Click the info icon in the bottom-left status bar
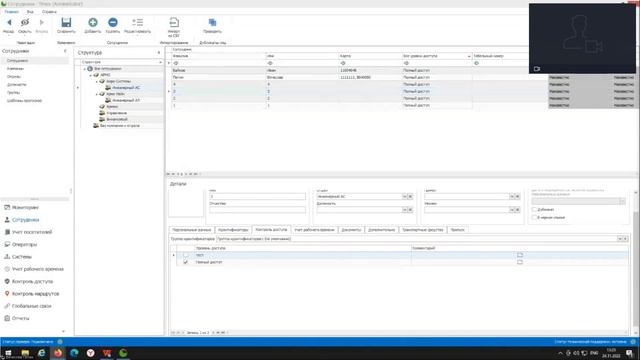640x360 pixels. (x=60, y=342)
